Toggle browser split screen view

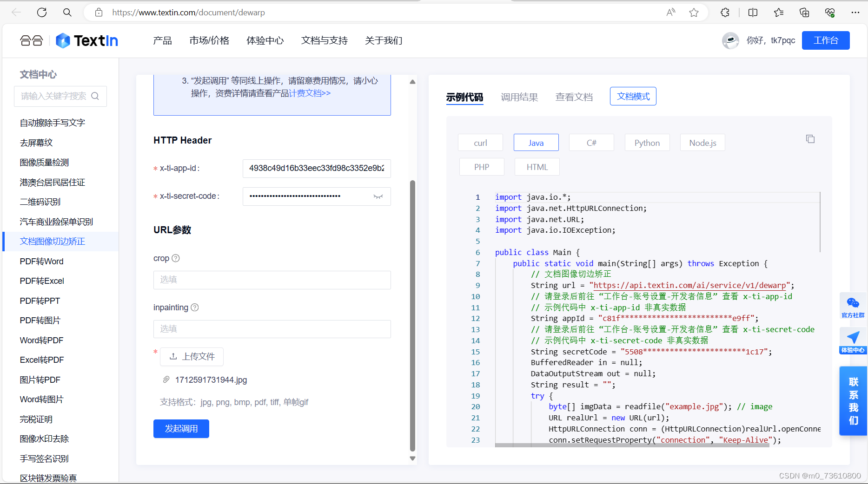pyautogui.click(x=753, y=13)
